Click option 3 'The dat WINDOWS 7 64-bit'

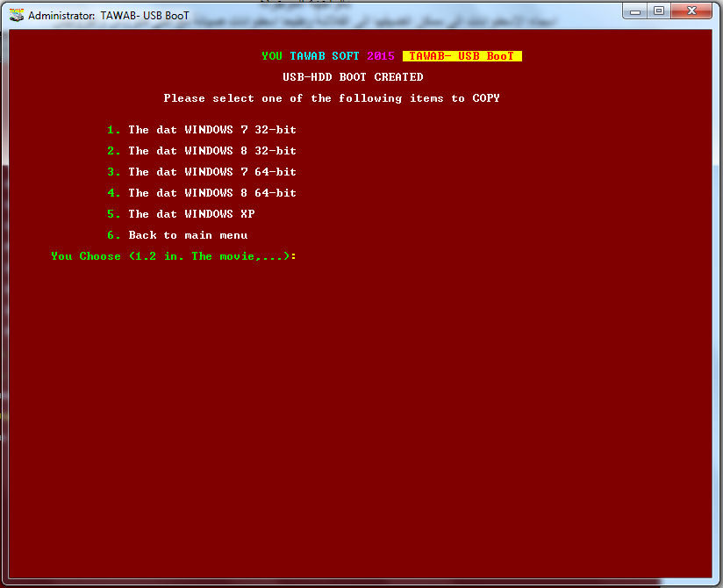[202, 172]
